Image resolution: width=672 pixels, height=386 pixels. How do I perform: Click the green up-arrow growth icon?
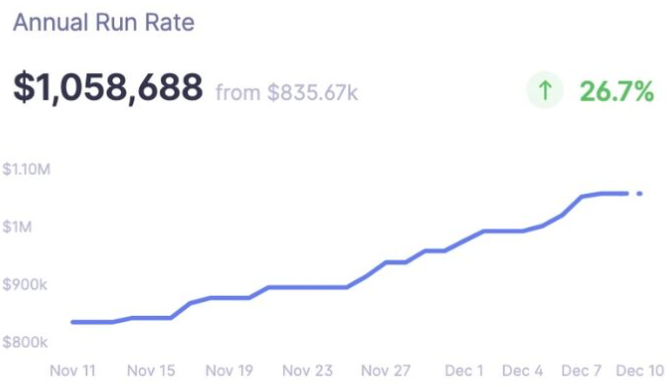(x=544, y=90)
